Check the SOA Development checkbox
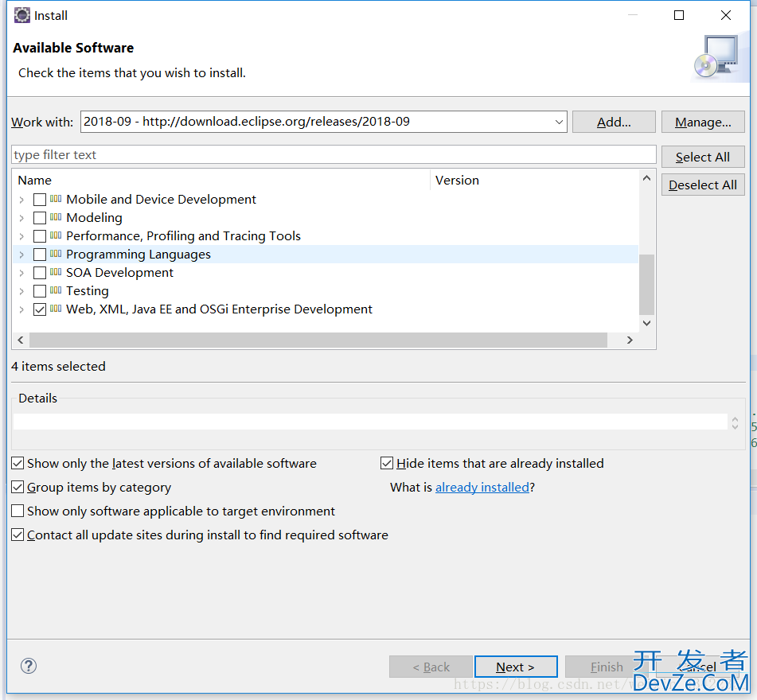The width and height of the screenshot is (757, 700). pyautogui.click(x=40, y=273)
